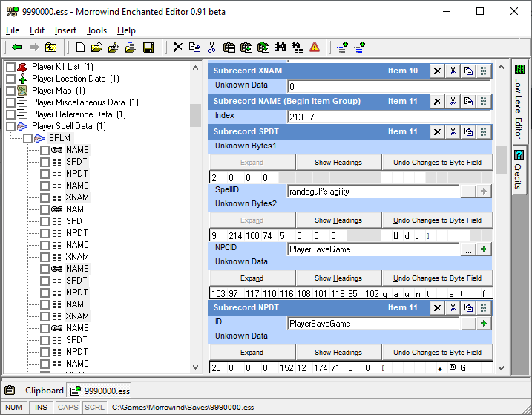
Task: Tick the Player Spell Data checkbox
Action: click(x=11, y=126)
